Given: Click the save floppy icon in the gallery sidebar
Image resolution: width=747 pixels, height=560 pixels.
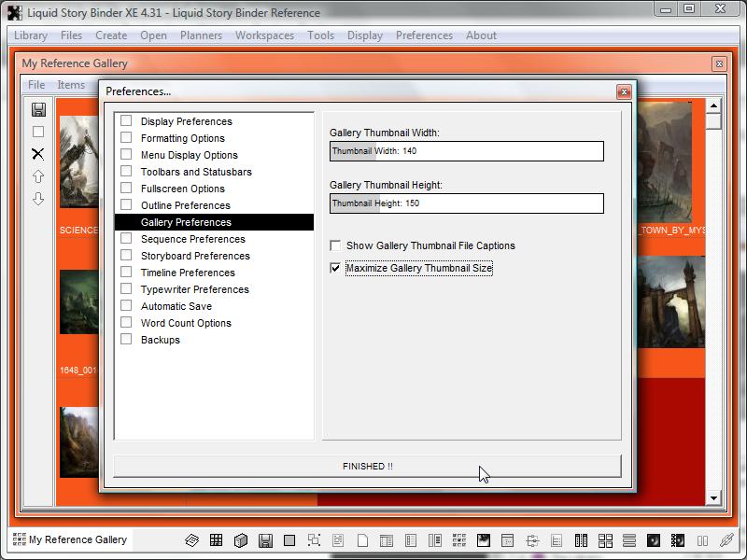Looking at the screenshot, I should tap(38, 110).
